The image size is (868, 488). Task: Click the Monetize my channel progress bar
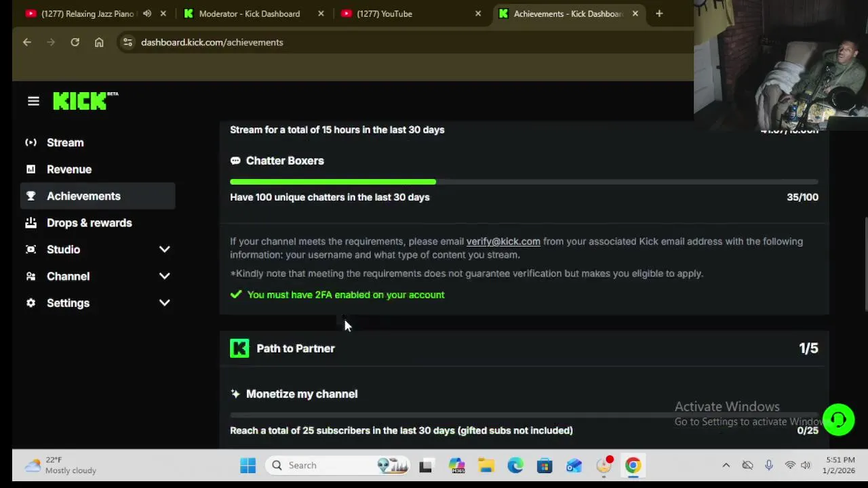click(524, 415)
